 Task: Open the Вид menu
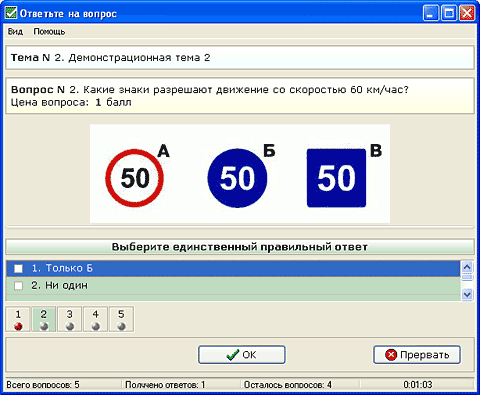[15, 32]
